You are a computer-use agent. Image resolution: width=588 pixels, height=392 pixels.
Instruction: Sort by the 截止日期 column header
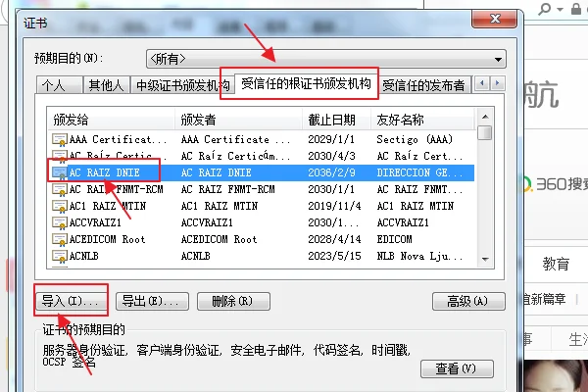point(336,120)
